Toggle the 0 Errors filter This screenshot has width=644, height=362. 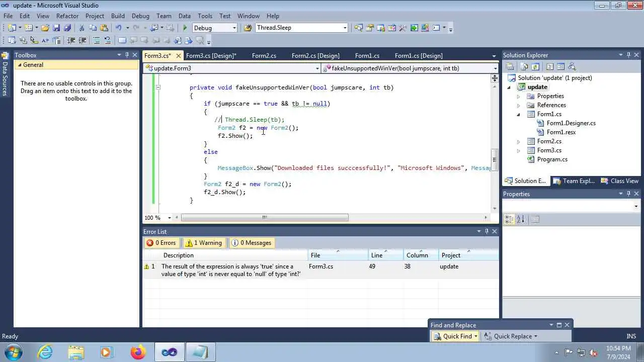162,243
